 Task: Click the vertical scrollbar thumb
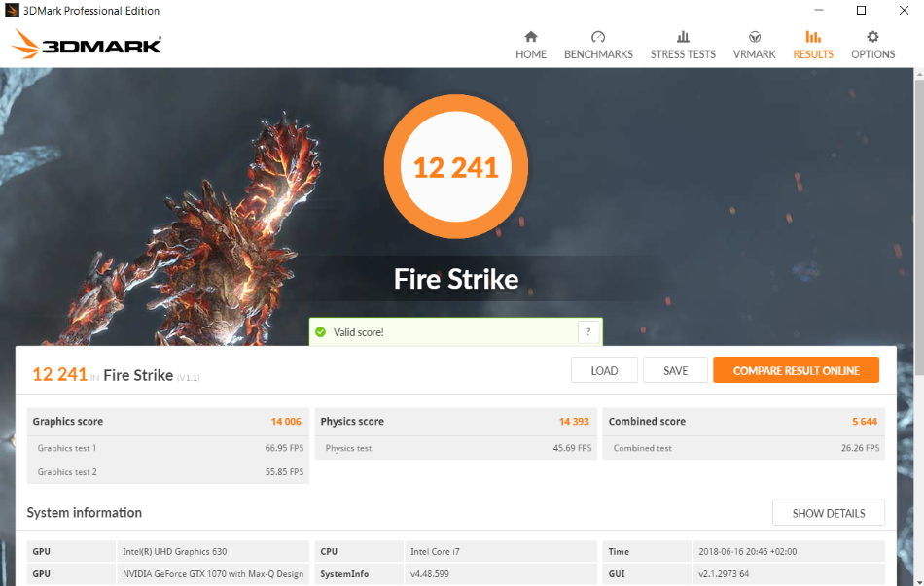tap(919, 226)
